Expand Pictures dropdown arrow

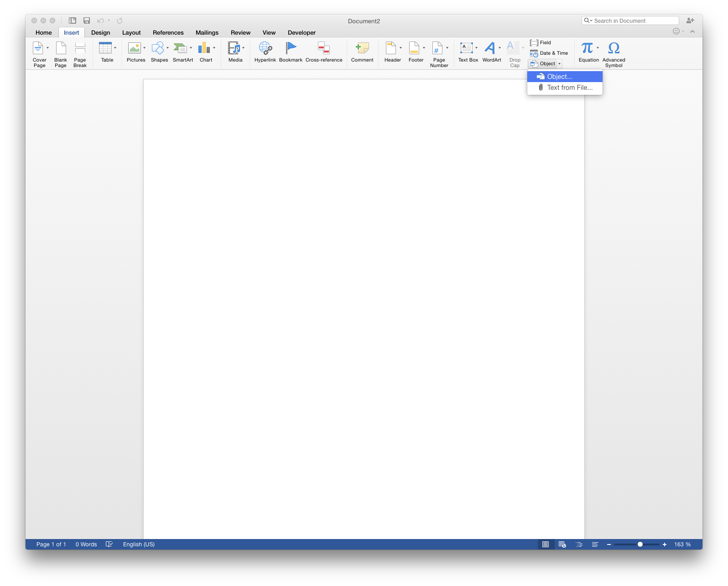pyautogui.click(x=144, y=48)
